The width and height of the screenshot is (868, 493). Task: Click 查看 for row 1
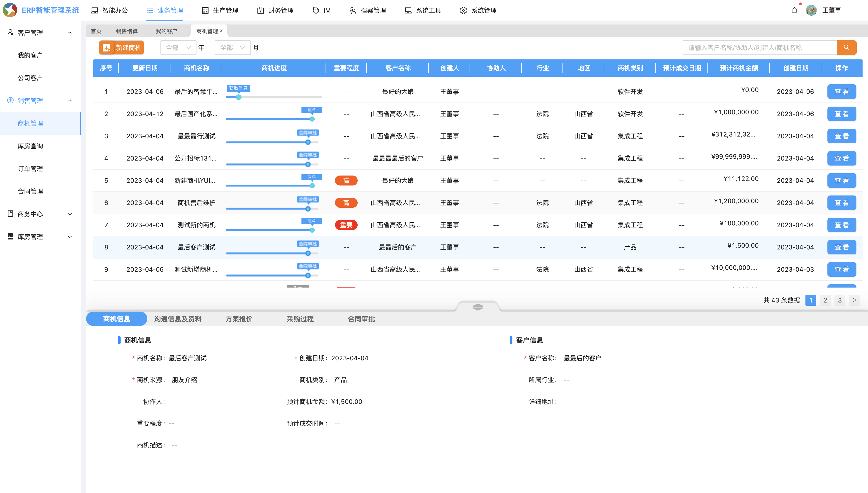point(842,92)
